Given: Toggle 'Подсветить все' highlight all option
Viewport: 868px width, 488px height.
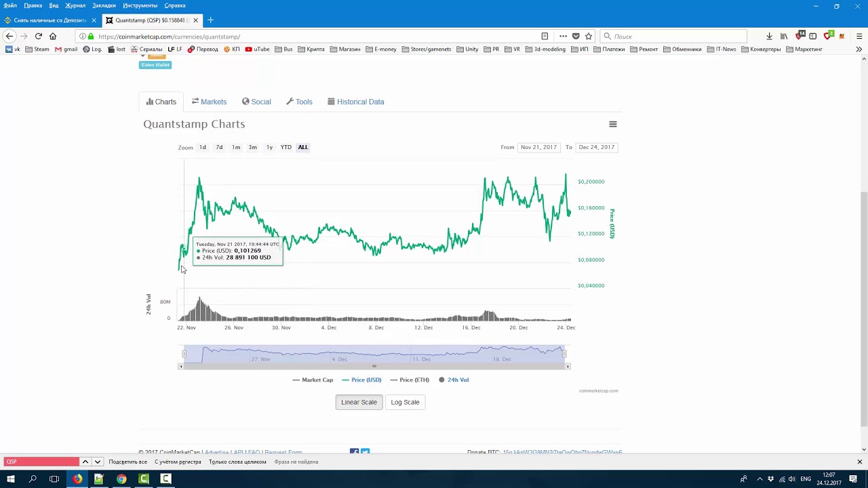Looking at the screenshot, I should tap(127, 462).
